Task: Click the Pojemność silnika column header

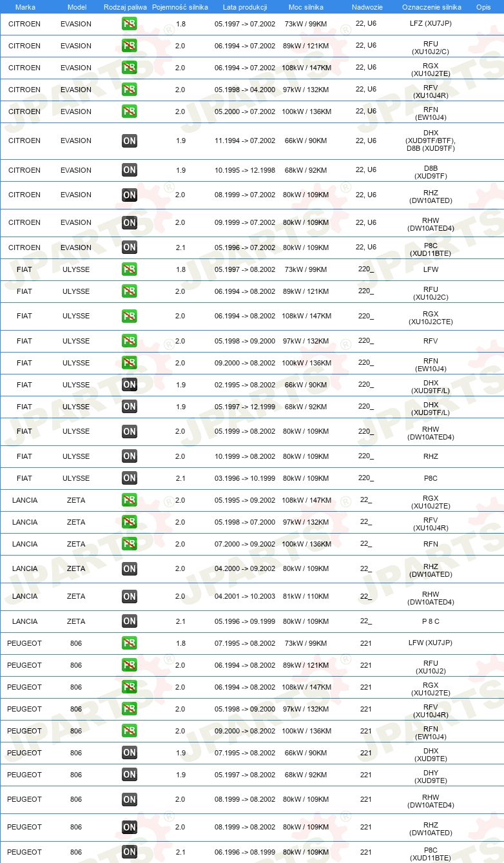Action: tap(180, 6)
